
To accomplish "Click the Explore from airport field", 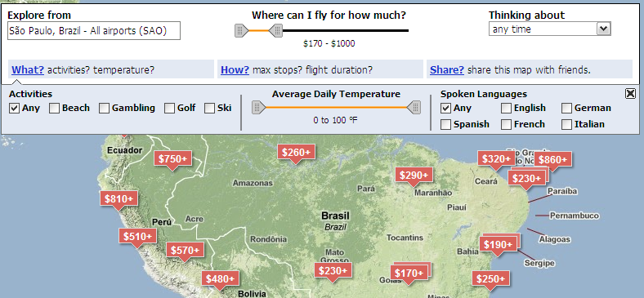I will 94,31.
